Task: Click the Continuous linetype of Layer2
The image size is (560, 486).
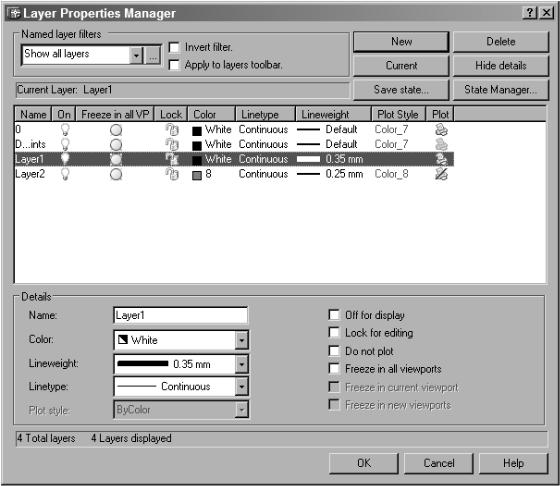Action: pos(263,174)
